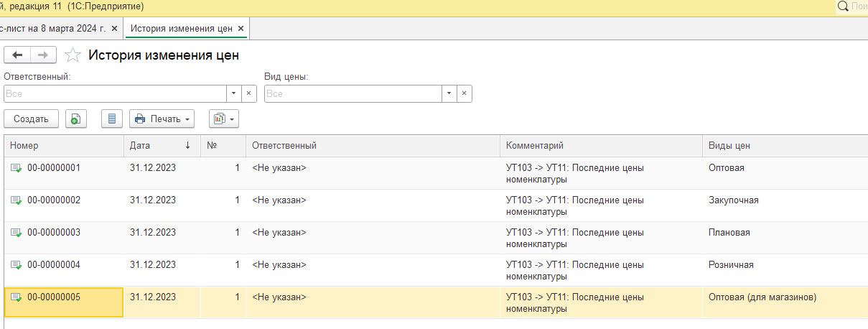Select document icon of row 00-00000005

point(17,297)
